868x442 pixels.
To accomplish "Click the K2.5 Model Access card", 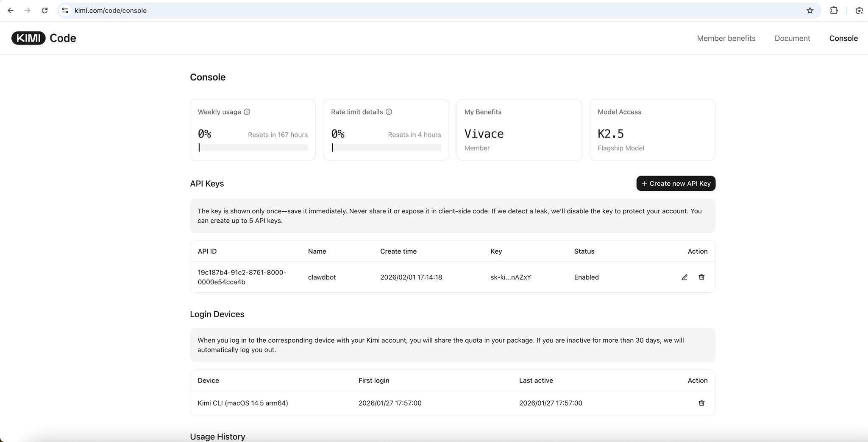I will [x=653, y=130].
